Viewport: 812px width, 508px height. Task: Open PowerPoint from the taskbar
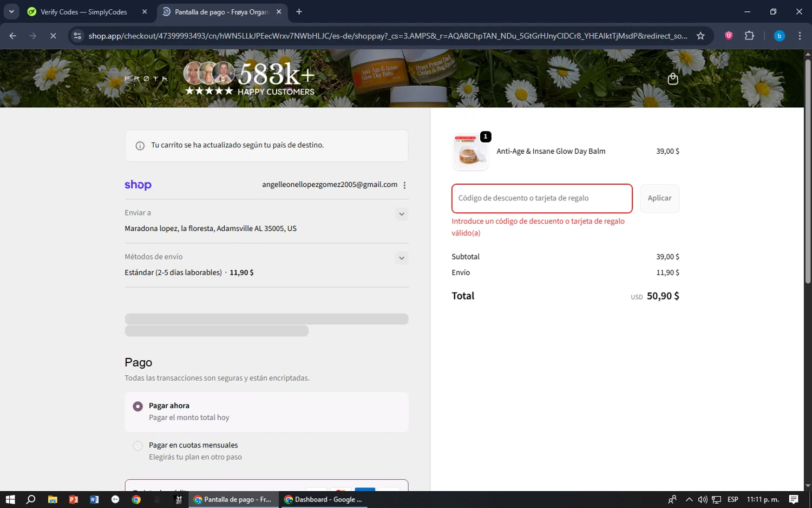[74, 499]
